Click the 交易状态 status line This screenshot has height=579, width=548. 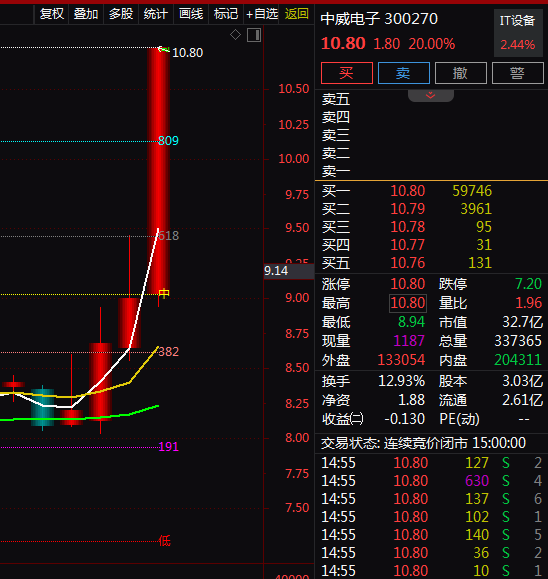point(423,443)
